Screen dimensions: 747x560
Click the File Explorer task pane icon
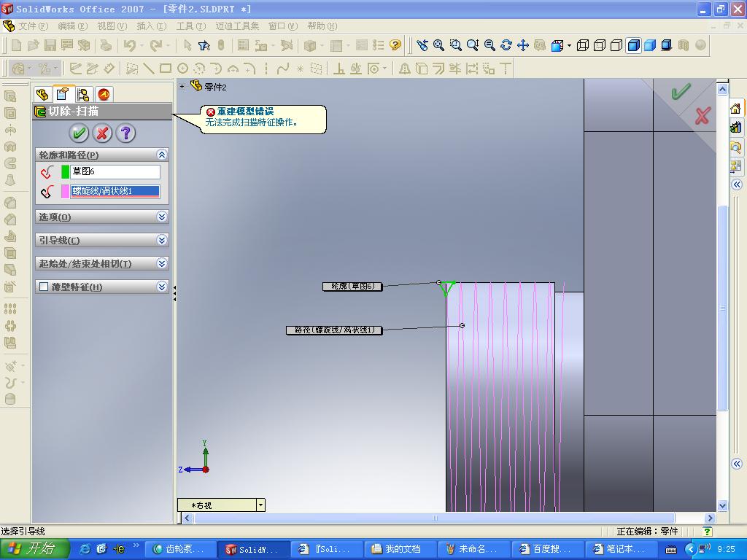(x=735, y=146)
